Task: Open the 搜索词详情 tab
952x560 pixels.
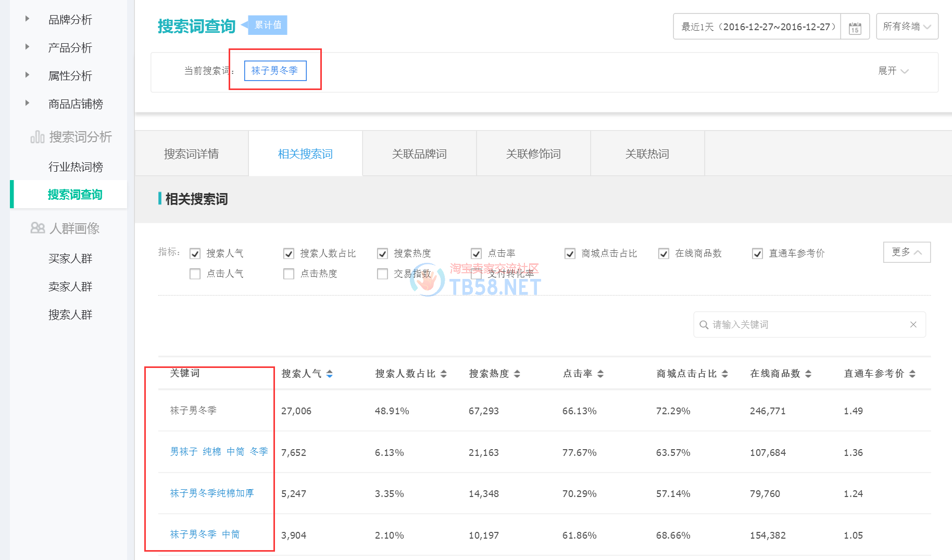Action: tap(191, 154)
